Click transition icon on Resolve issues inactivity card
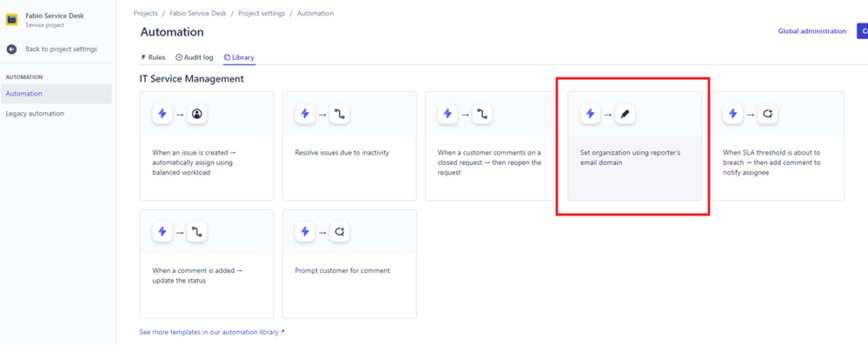Image resolution: width=868 pixels, height=345 pixels. coord(340,114)
